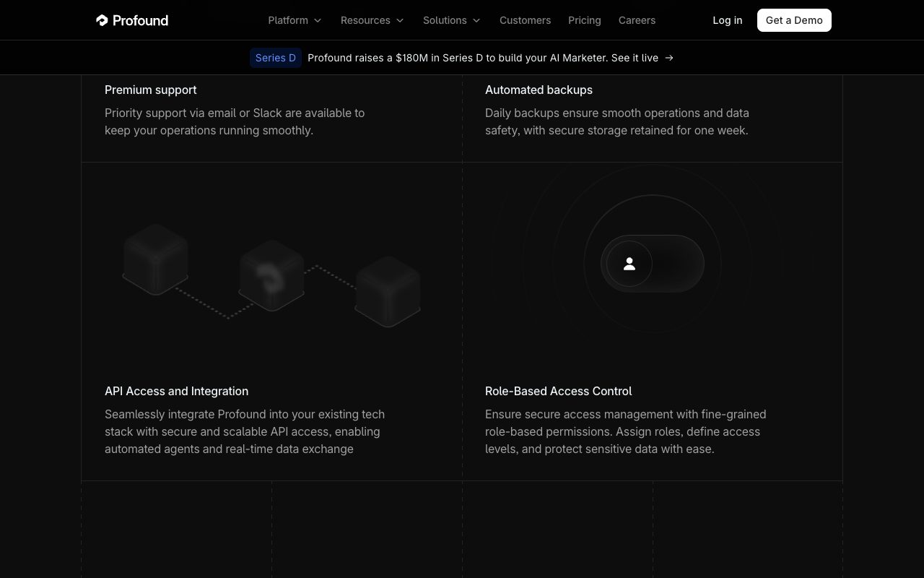Image resolution: width=924 pixels, height=578 pixels.
Task: Click the 'Daily backups ensure smooth operations' description
Action: 617,121
